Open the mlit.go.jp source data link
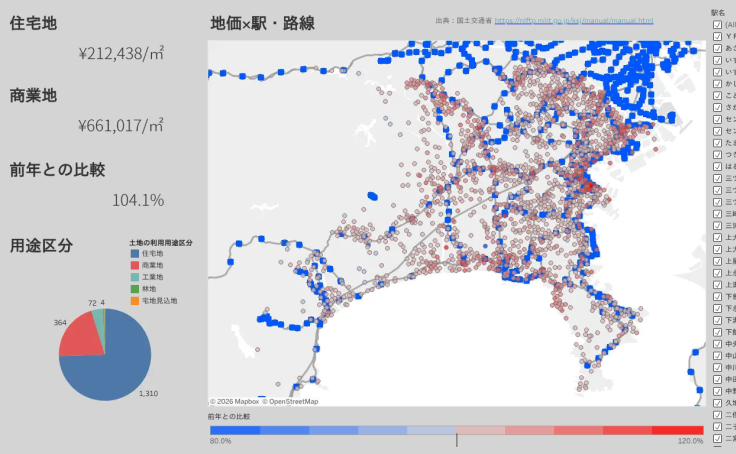This screenshot has width=736, height=454. [574, 21]
